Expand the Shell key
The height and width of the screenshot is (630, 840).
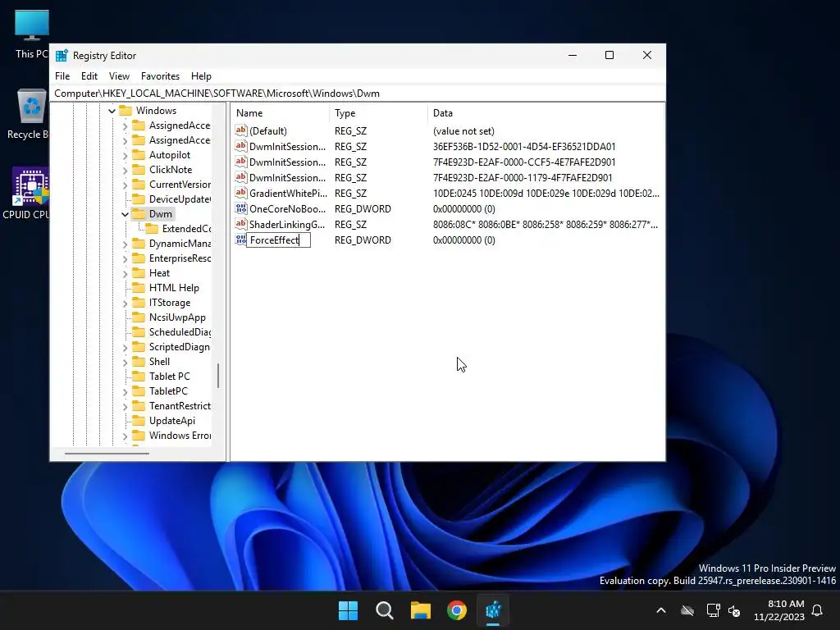coord(126,362)
